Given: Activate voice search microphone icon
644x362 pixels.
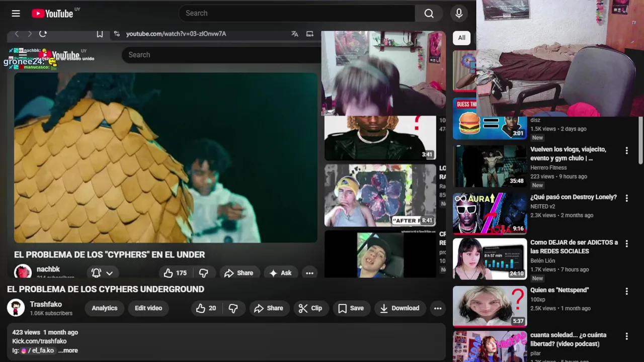Looking at the screenshot, I should click(459, 14).
